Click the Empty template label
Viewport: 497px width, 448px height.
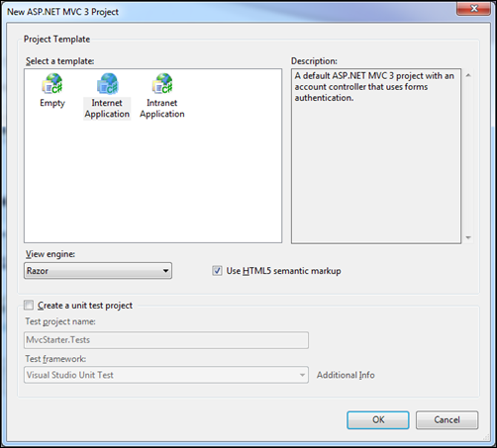click(x=52, y=103)
